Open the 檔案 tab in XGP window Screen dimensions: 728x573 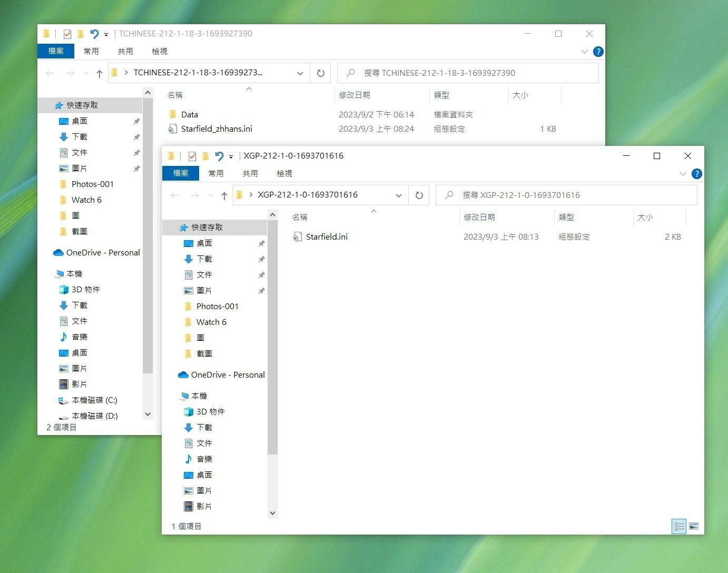[181, 173]
